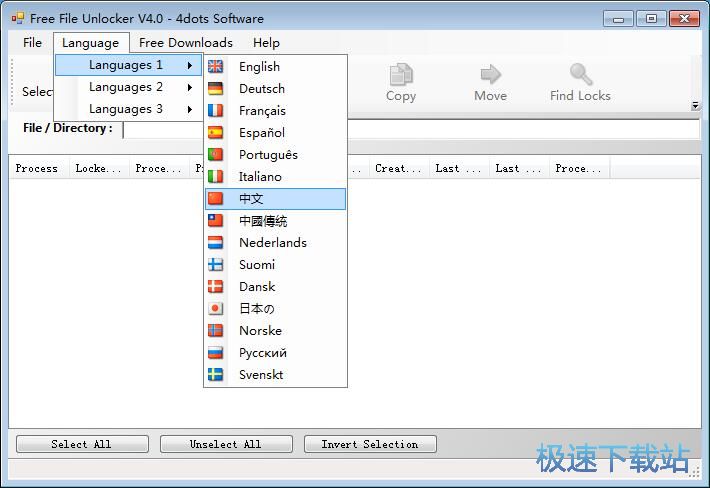Screen dimensions: 710x488
Task: Click the Invert Selection button
Action: pyautogui.click(x=370, y=444)
